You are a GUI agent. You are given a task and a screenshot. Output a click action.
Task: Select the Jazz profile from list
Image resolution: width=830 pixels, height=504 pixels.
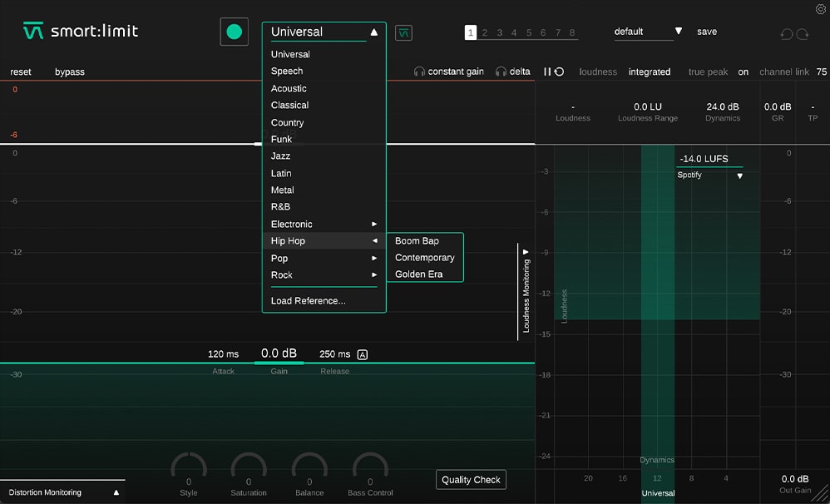coord(280,156)
